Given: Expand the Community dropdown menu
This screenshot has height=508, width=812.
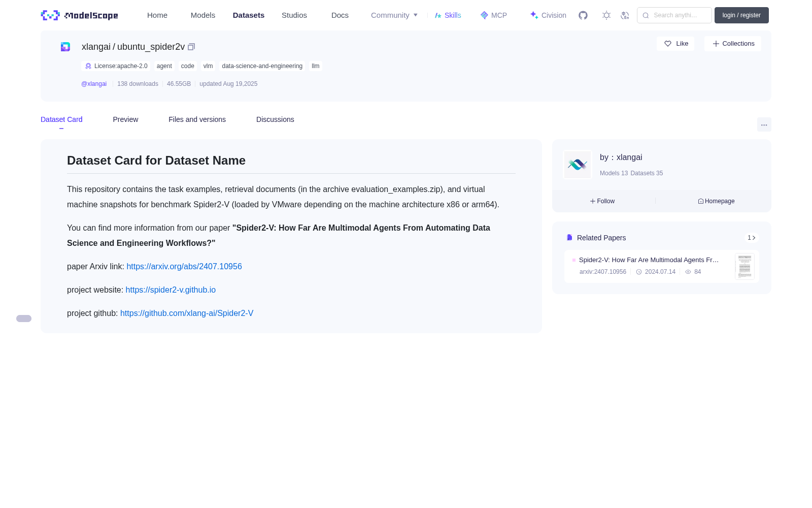Looking at the screenshot, I should [394, 15].
